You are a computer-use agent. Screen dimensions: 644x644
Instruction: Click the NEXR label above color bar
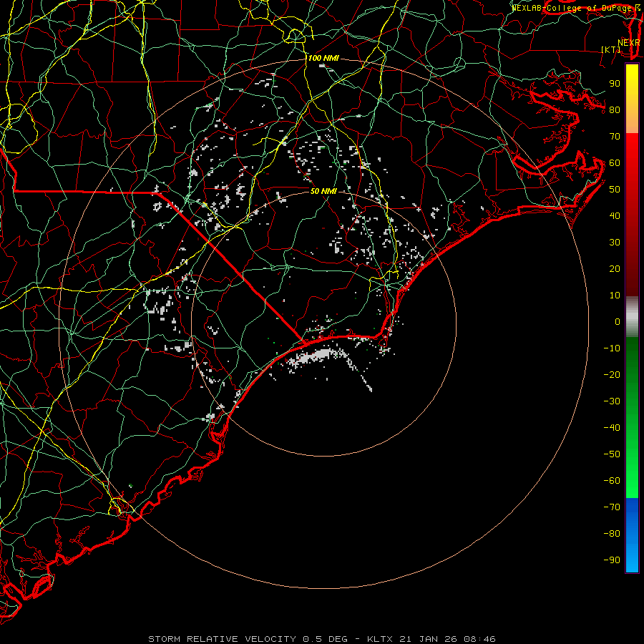click(x=629, y=43)
